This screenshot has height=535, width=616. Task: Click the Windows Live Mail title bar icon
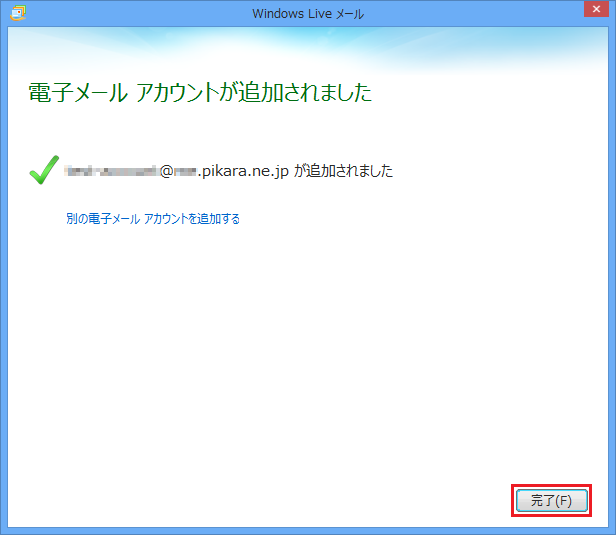point(18,13)
